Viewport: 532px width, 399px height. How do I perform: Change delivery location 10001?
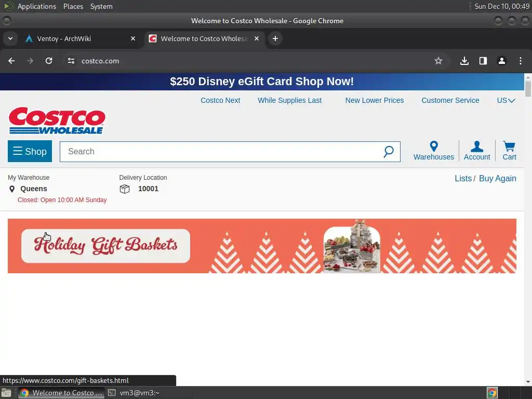point(148,189)
